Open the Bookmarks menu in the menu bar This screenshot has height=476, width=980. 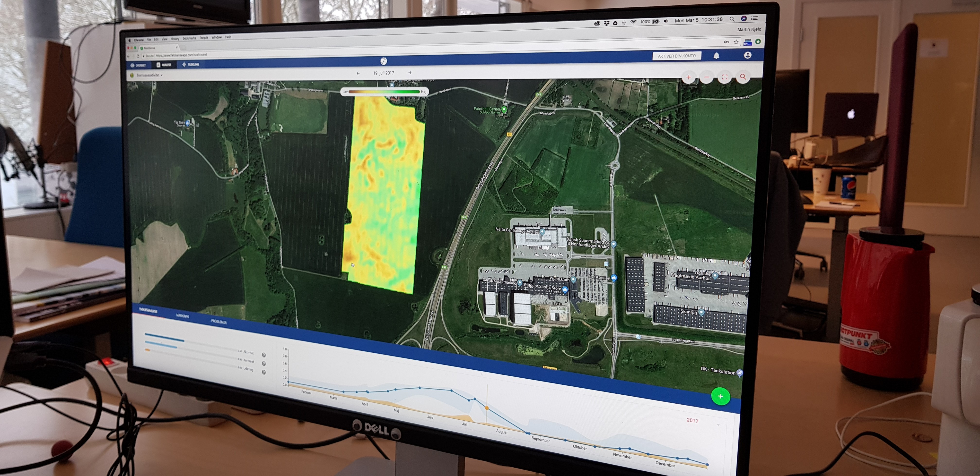[189, 38]
